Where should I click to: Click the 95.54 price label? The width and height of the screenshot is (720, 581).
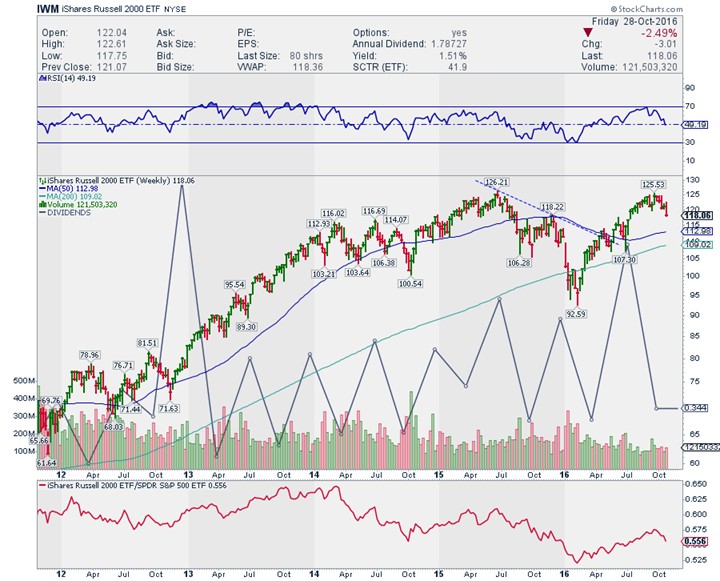coord(235,284)
